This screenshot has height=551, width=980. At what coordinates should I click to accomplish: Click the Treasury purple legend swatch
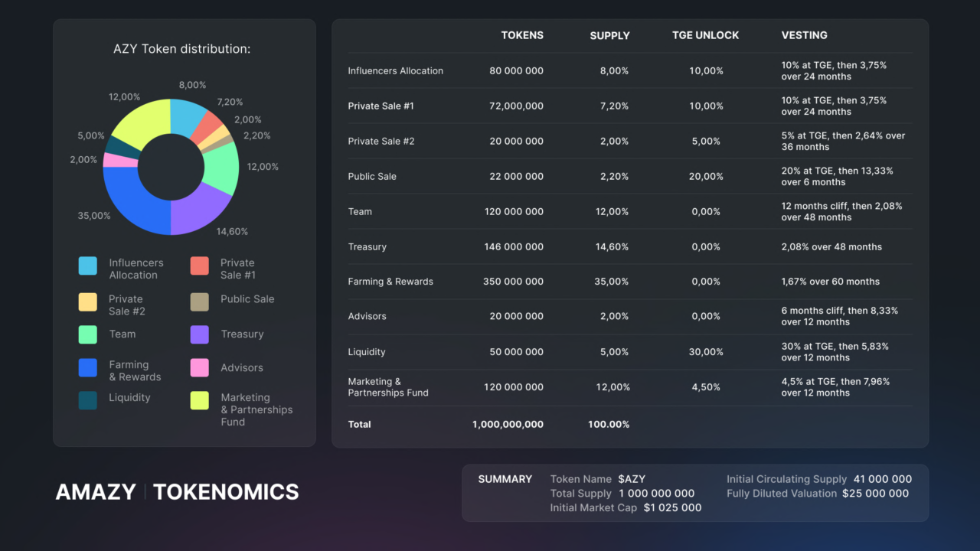200,334
